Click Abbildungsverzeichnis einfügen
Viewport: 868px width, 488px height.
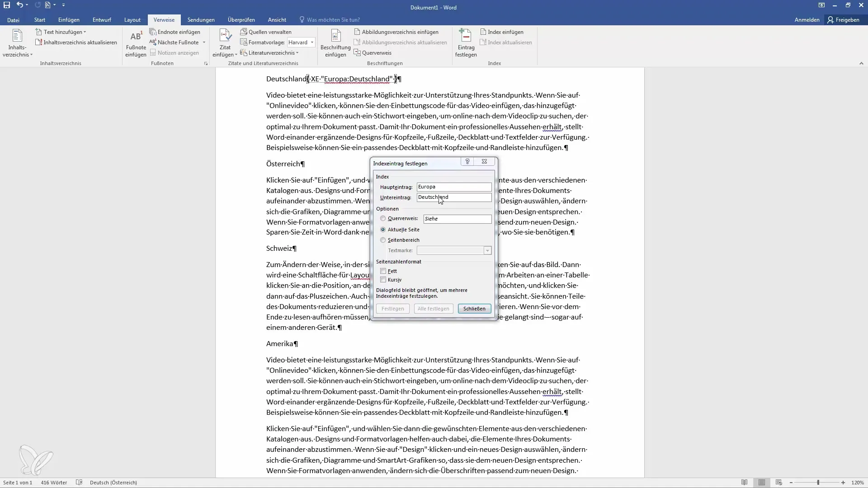(x=396, y=32)
